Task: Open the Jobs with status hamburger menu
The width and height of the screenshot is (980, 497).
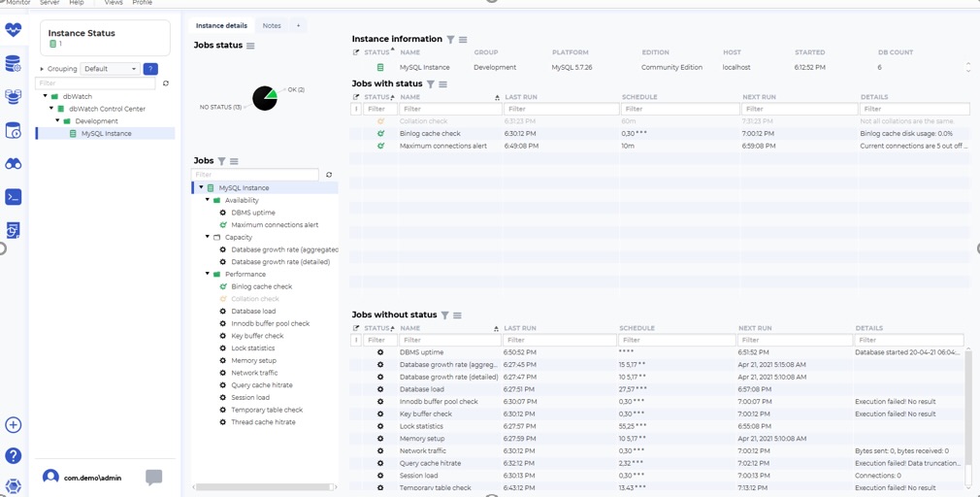Action: click(443, 83)
